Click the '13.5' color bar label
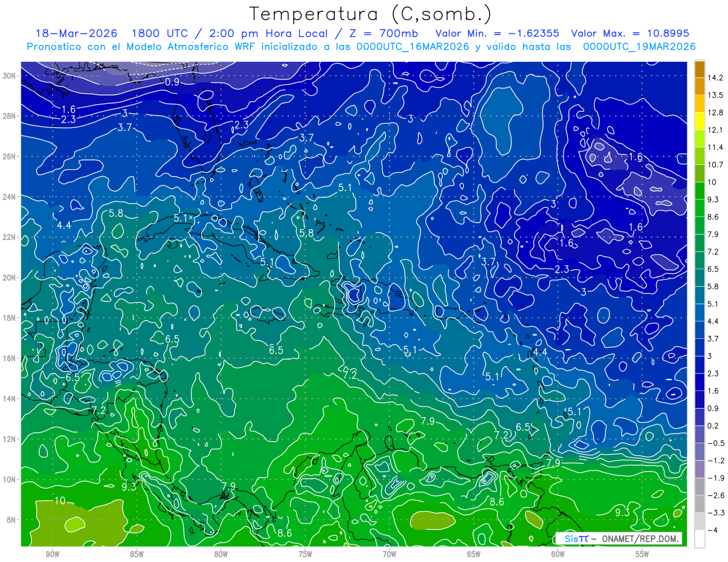 pos(715,95)
